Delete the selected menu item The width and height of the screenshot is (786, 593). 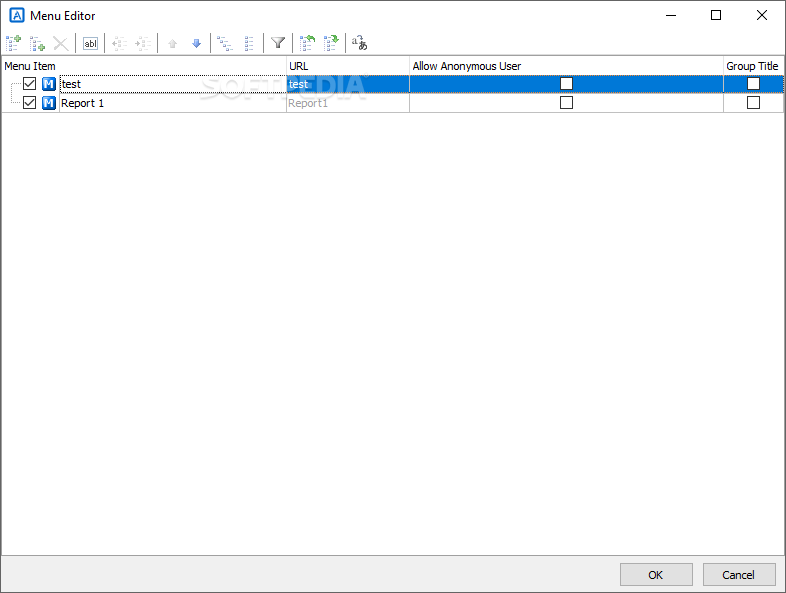point(61,43)
